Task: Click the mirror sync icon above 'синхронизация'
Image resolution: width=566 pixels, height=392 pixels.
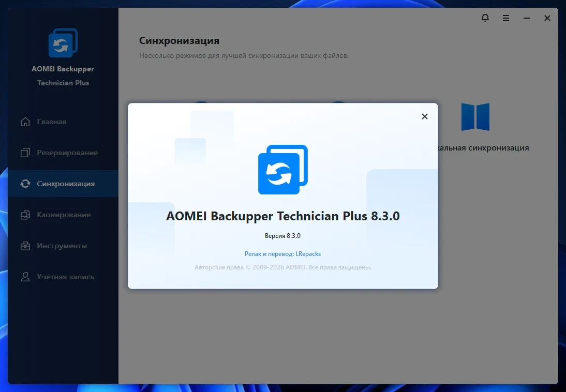Action: pos(475,116)
